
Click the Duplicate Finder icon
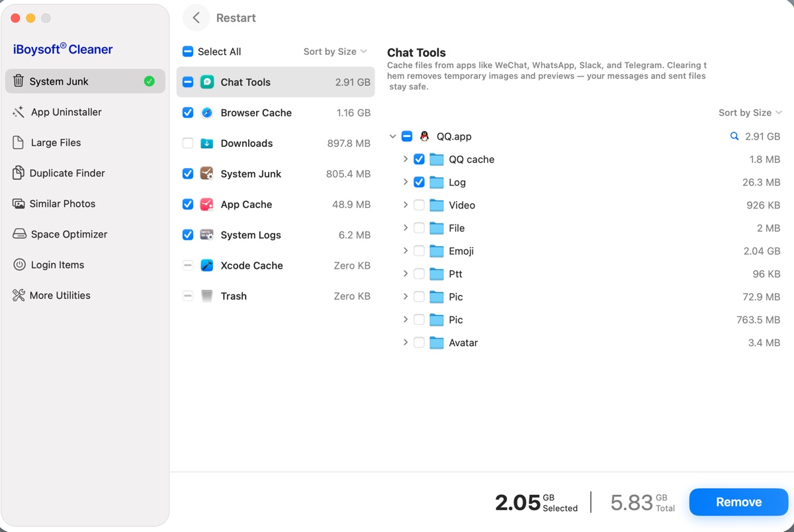pos(19,173)
